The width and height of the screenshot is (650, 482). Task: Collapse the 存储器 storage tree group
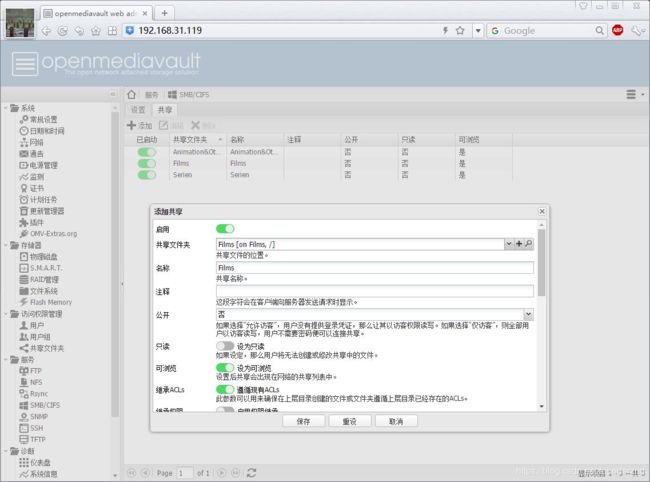(6, 245)
